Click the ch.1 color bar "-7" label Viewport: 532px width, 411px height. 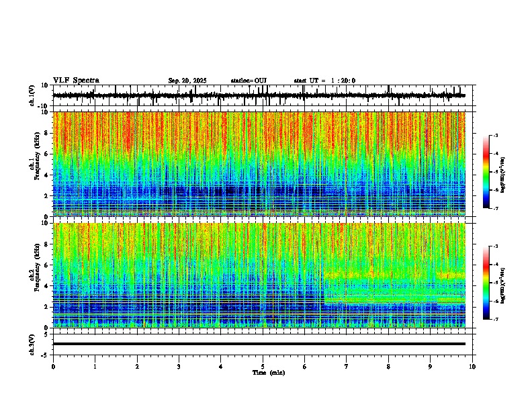(496, 208)
